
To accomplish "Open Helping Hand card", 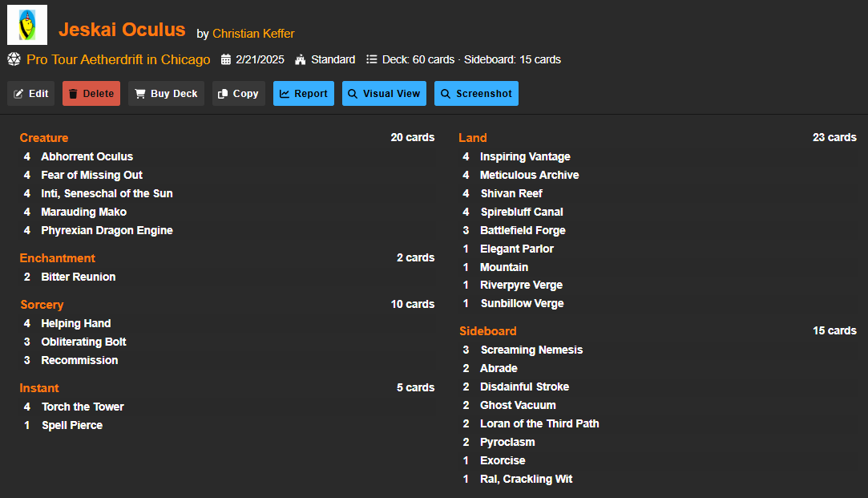I will click(x=76, y=323).
